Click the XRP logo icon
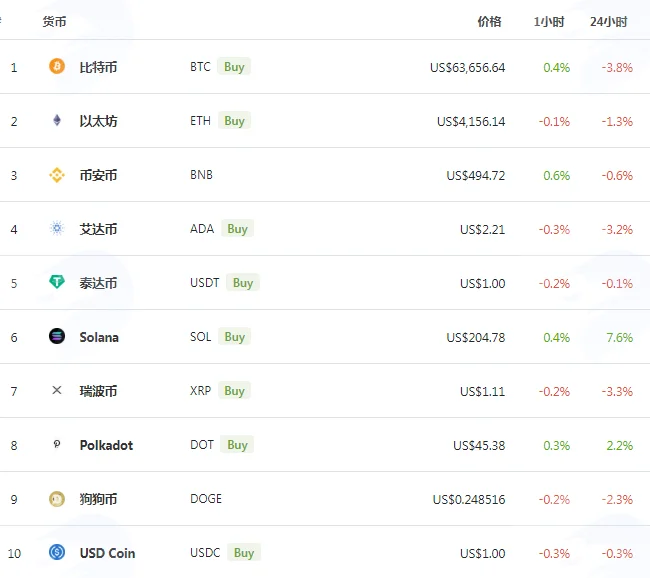Viewport: 650px width, 578px height. coord(57,390)
